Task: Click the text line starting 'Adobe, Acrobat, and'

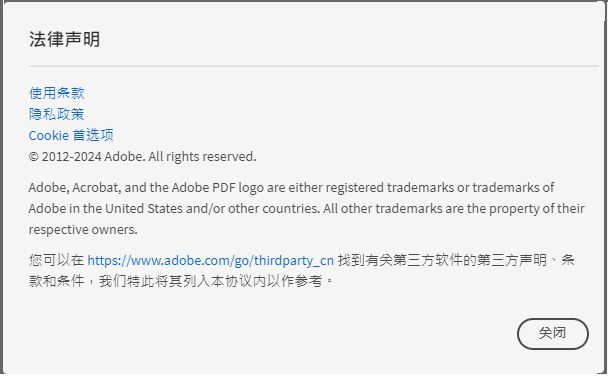Action: [x=291, y=188]
